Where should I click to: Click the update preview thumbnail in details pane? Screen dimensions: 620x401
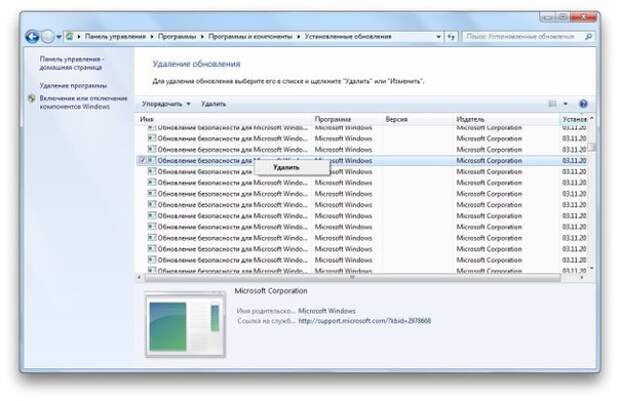[185, 324]
